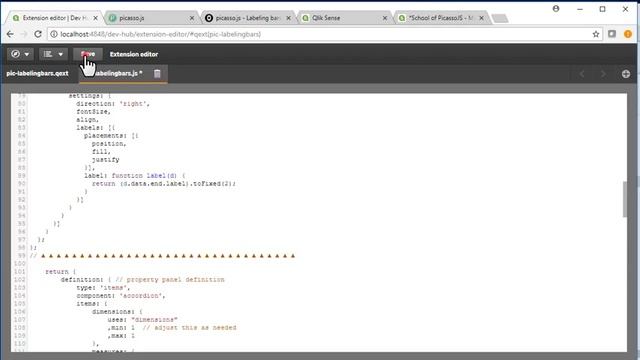The height and width of the screenshot is (360, 640).
Task: Switch to pic-labelingbars.qext file tab
Action: coord(38,73)
